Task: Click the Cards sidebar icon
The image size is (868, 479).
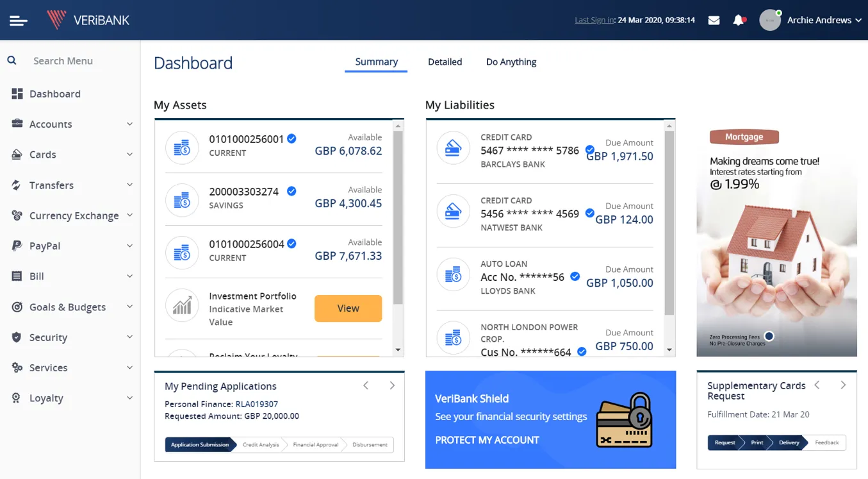Action: tap(17, 155)
